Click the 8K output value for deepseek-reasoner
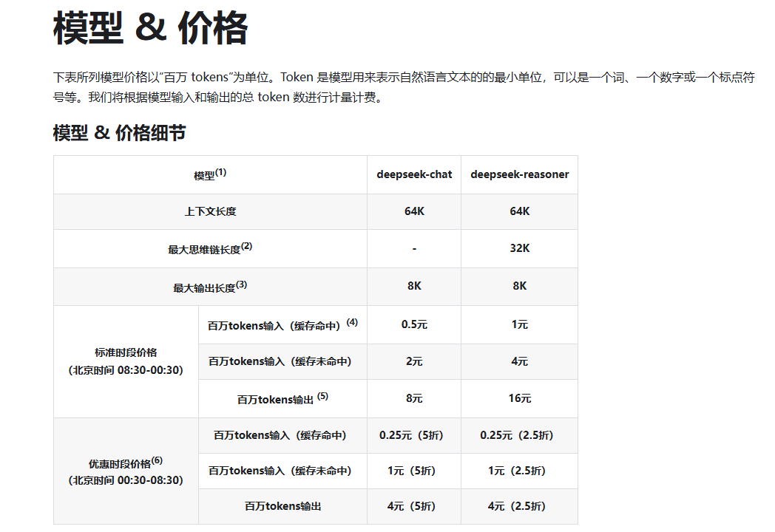Viewport: 775px width, 532px height. [x=519, y=286]
